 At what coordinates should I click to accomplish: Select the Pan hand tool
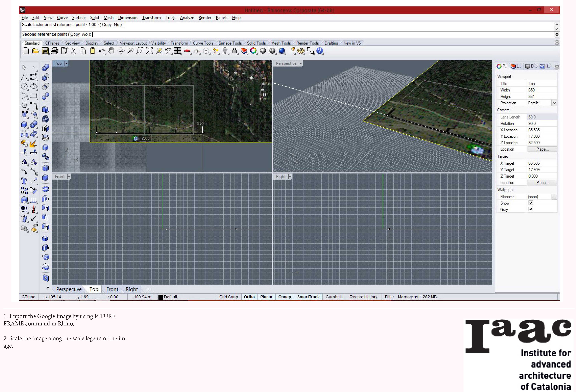click(111, 51)
